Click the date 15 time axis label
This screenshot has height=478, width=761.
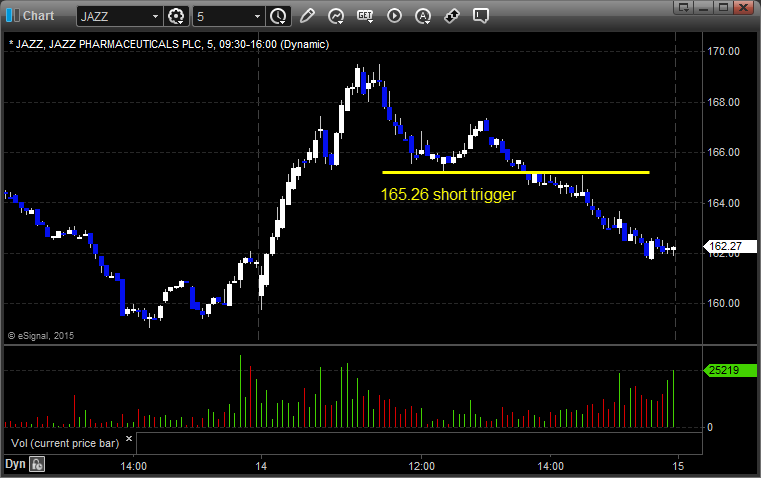(x=678, y=466)
